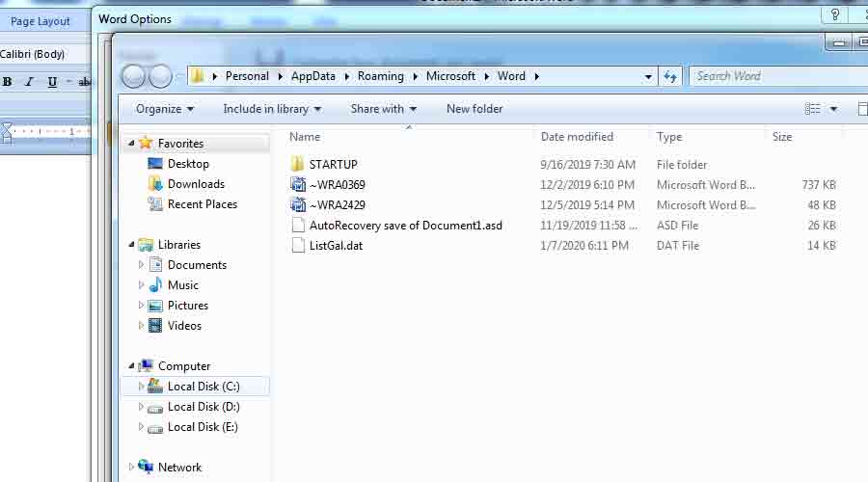This screenshot has width=868, height=482.
Task: Click the Documents library icon
Action: pyautogui.click(x=156, y=264)
